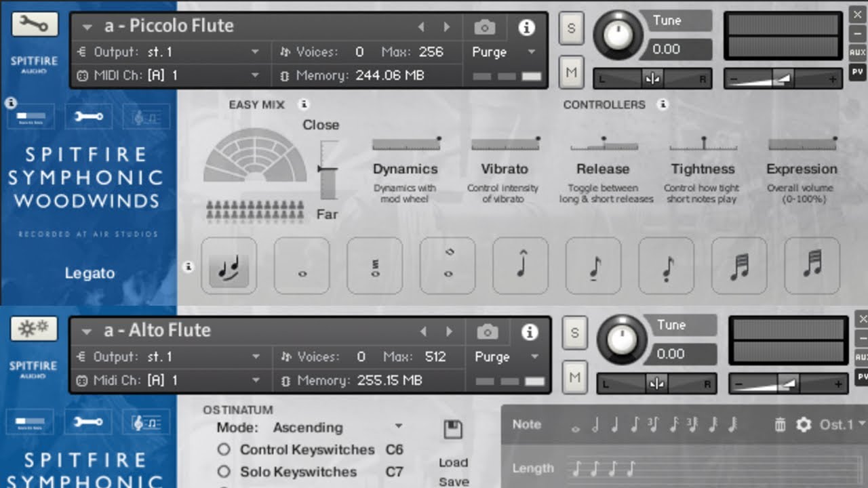Screen dimensions: 868x488
Task: Show Piccolo Flute instrument info icon
Action: click(527, 27)
